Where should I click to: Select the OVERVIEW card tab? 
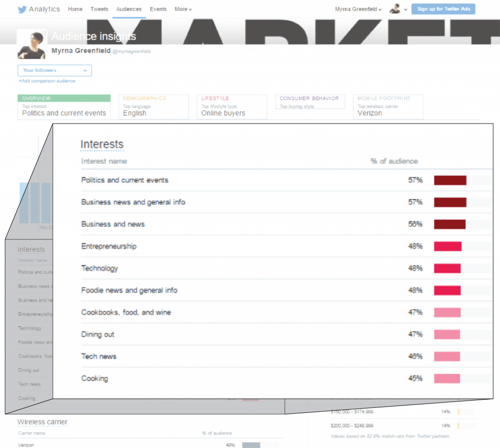pos(64,107)
